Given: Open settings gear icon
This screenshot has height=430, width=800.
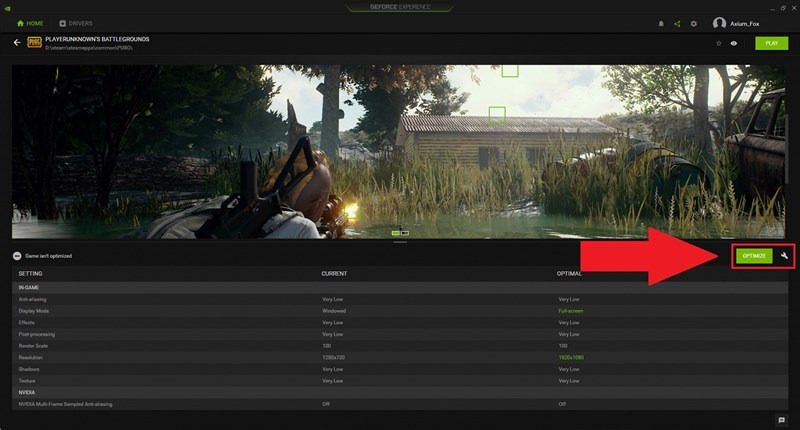Looking at the screenshot, I should click(x=693, y=23).
